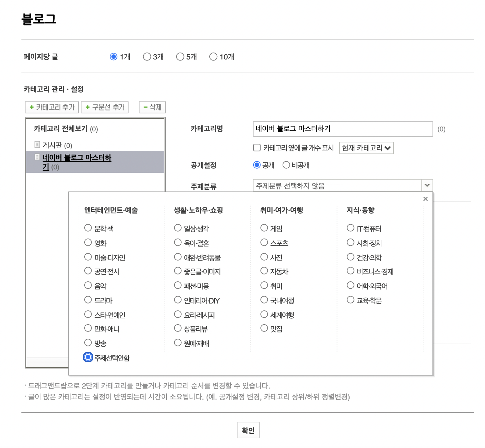Screen dimensions: 485x448
Task: Expand the 주제분류 dropdown arrow
Action: [x=427, y=185]
